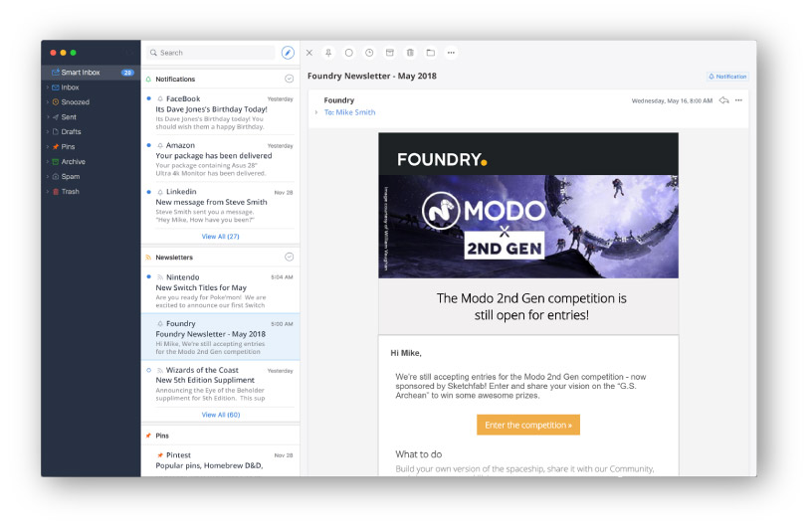Open Wizards of the Coast email

(x=221, y=384)
